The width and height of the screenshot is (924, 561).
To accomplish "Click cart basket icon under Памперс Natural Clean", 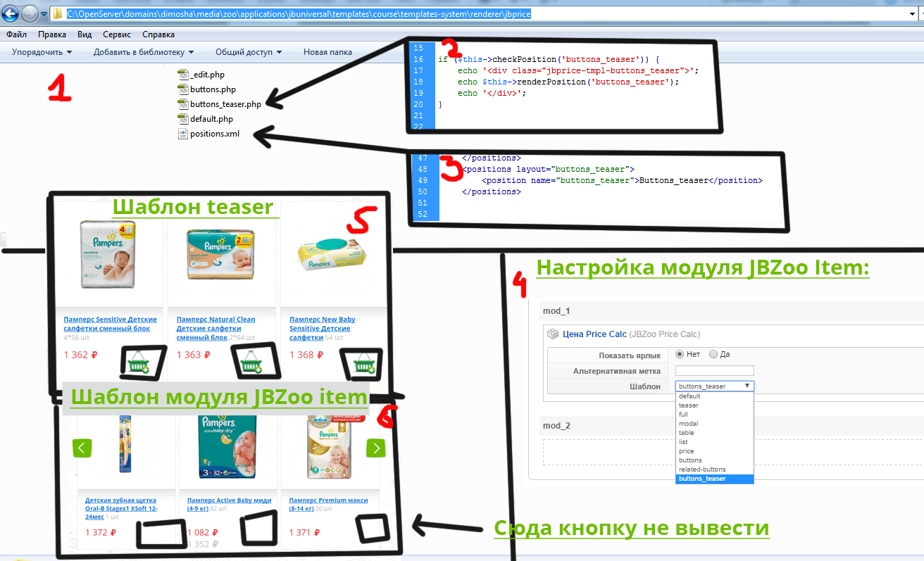I will [250, 363].
